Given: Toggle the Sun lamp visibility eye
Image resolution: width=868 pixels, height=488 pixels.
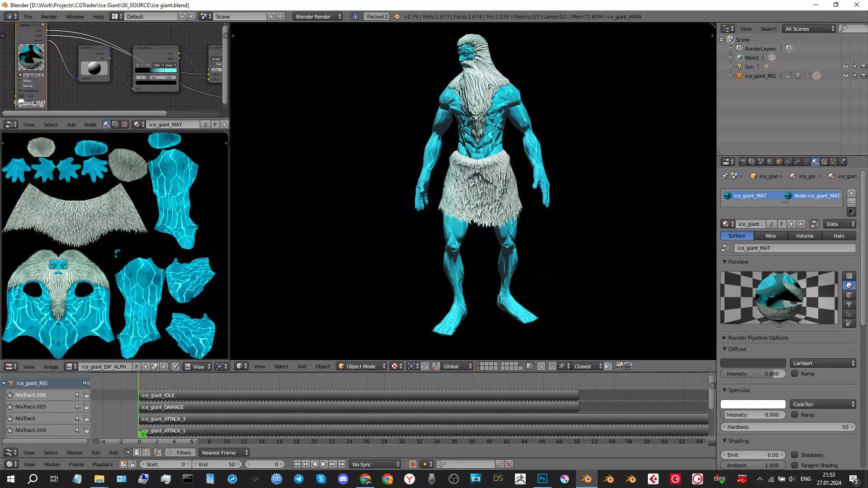Looking at the screenshot, I should pyautogui.click(x=845, y=66).
